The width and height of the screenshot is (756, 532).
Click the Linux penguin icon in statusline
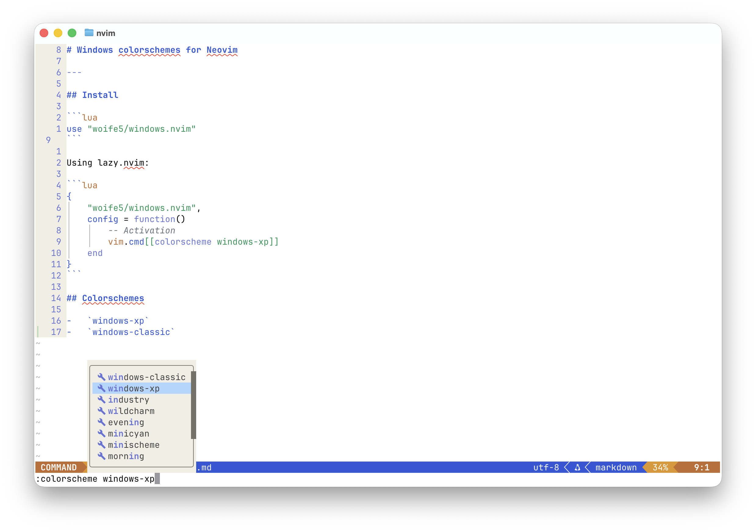pos(577,467)
